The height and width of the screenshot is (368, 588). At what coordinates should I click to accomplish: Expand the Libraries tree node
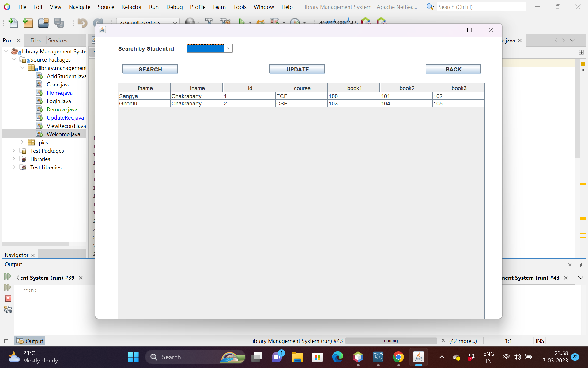tap(14, 159)
